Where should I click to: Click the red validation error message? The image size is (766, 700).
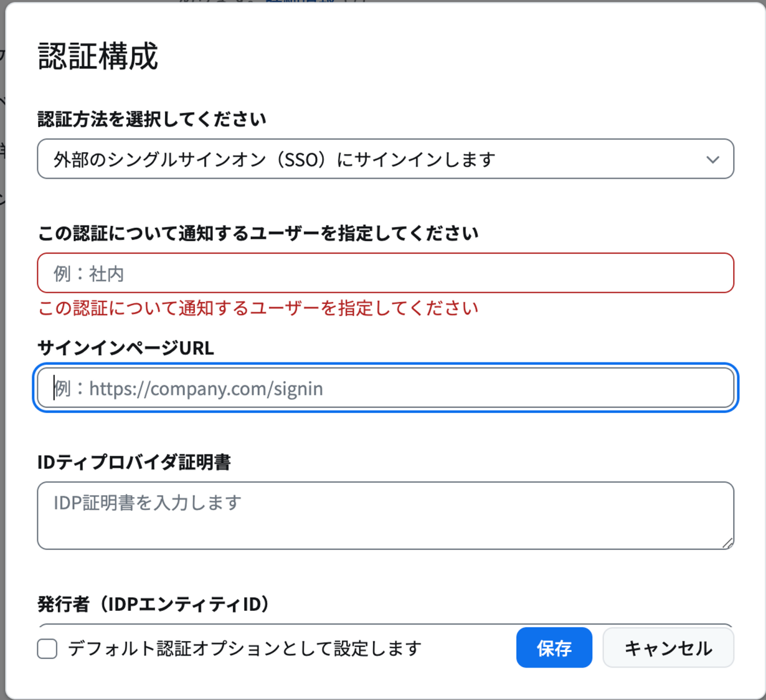pyautogui.click(x=257, y=308)
